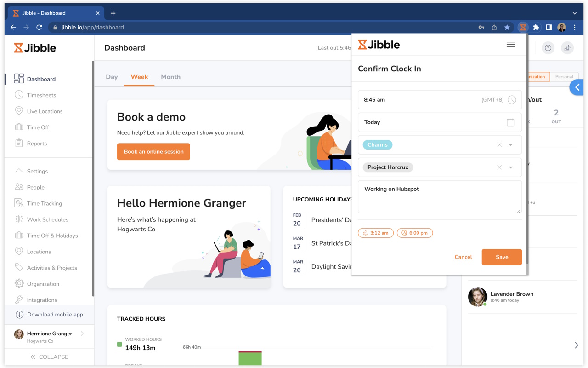
Task: Go back in browser
Action: 13,27
